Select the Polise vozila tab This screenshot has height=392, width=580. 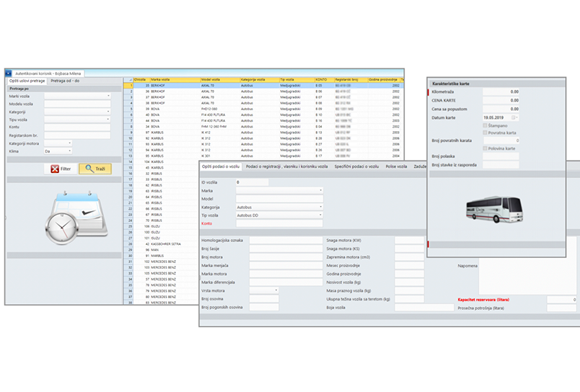click(x=396, y=166)
